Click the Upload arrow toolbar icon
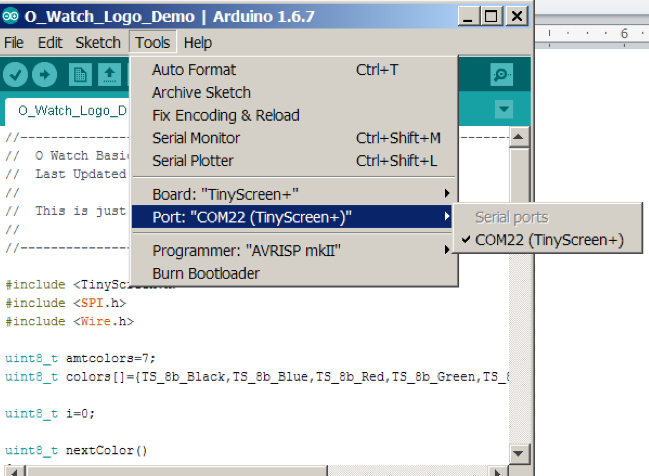The height and width of the screenshot is (476, 649). pos(45,75)
